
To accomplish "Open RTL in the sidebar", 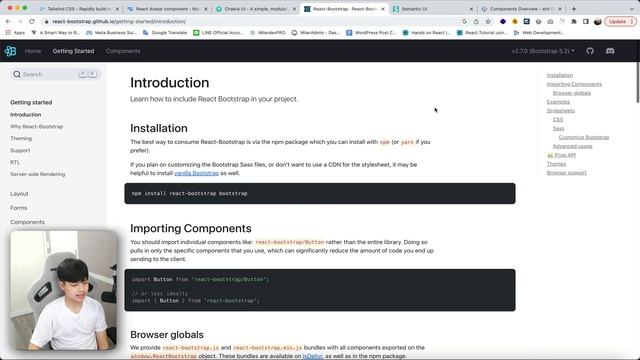I will pyautogui.click(x=15, y=162).
